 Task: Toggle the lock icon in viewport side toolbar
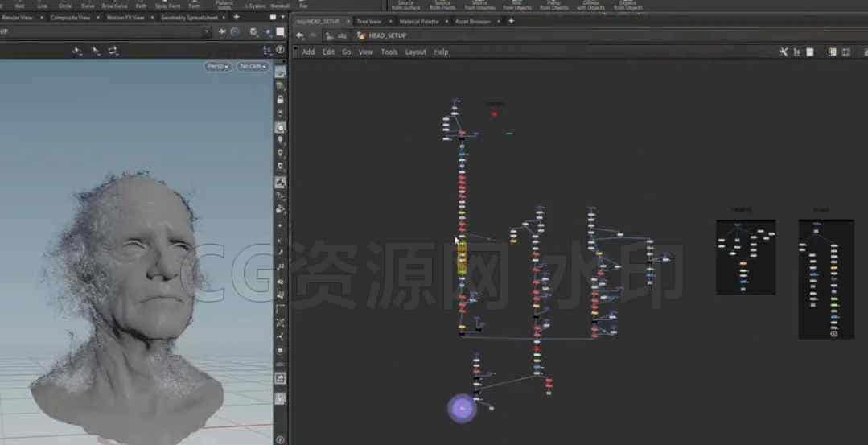[280, 100]
